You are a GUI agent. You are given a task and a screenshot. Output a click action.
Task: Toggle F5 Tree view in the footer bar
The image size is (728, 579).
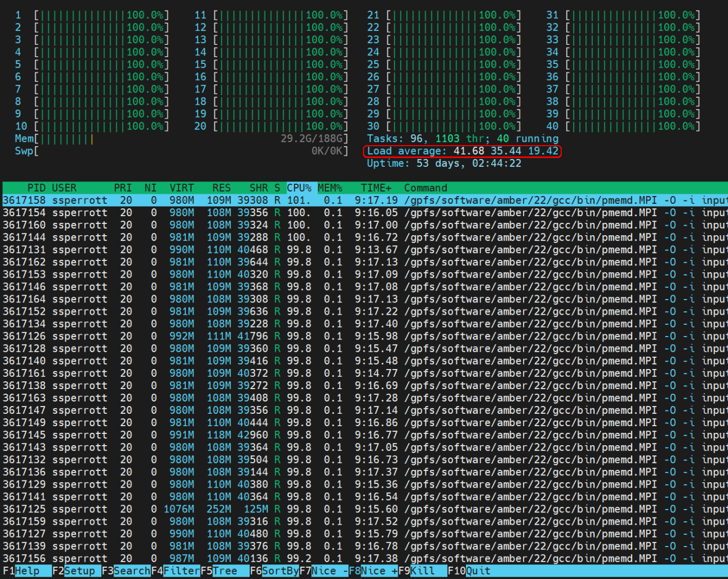click(225, 571)
